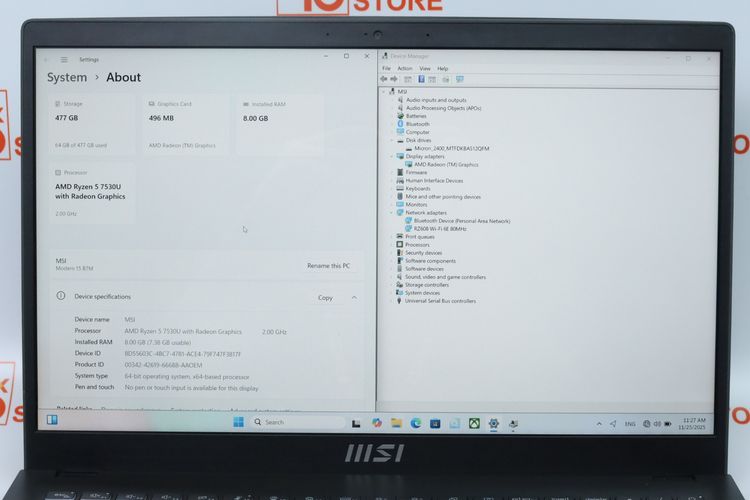This screenshot has width=750, height=500.
Task: Select Sound, video and game controllers
Action: 445,277
